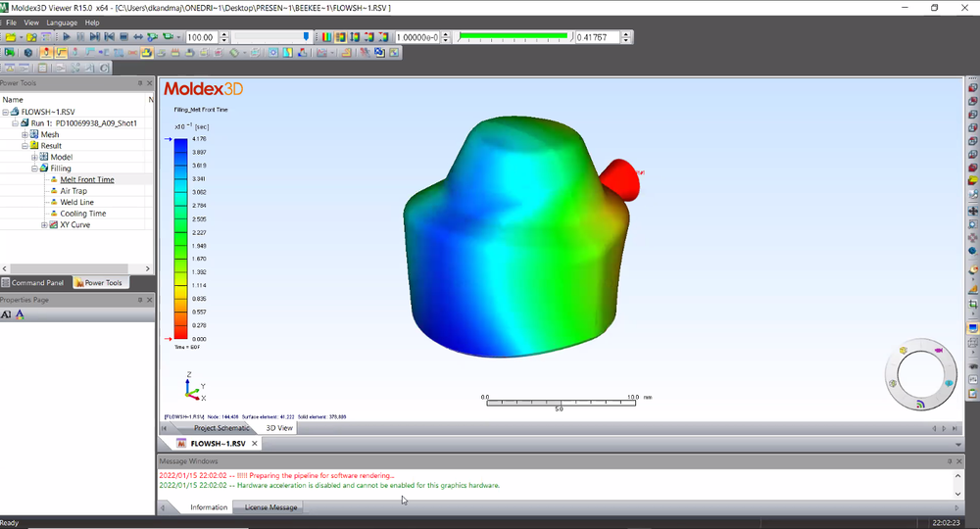The height and width of the screenshot is (529, 980).
Task: Click the top cube view icon in right toolbar
Action: click(973, 87)
